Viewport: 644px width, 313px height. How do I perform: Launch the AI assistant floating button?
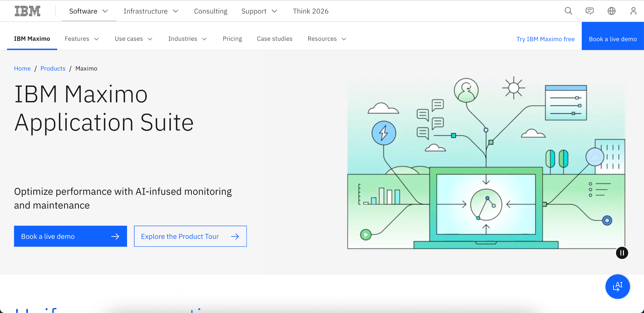[617, 287]
